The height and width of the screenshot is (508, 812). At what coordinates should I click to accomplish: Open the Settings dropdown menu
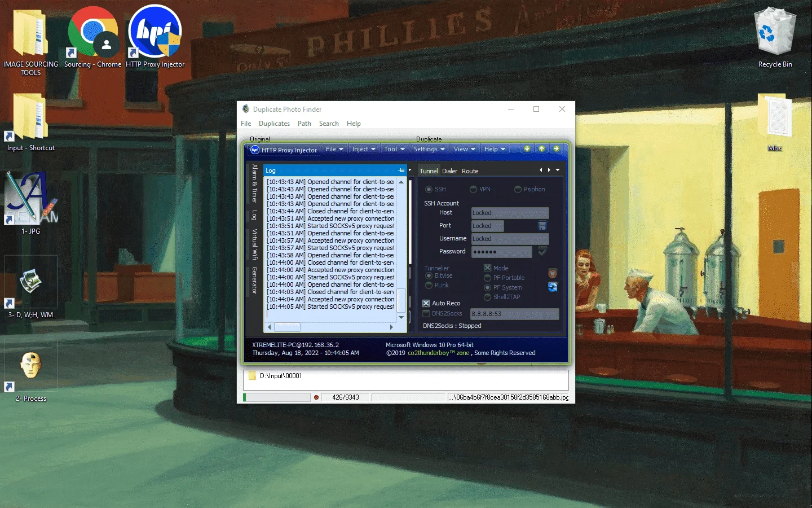pyautogui.click(x=429, y=149)
